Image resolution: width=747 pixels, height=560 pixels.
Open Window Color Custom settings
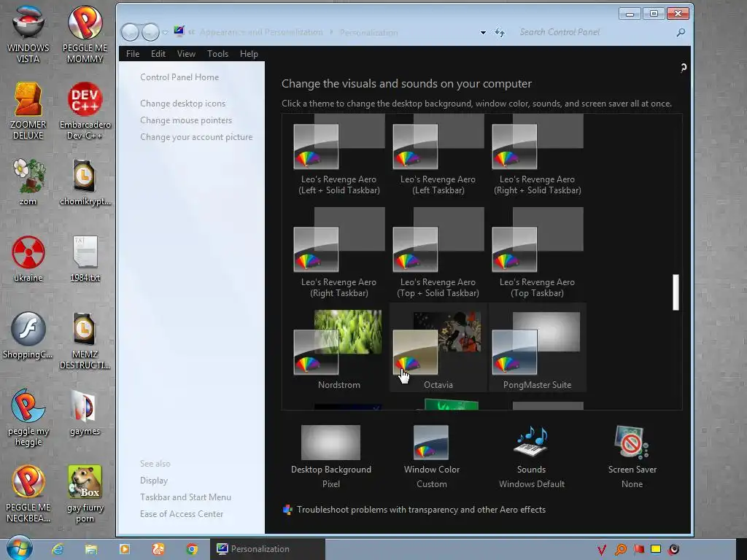tap(432, 456)
